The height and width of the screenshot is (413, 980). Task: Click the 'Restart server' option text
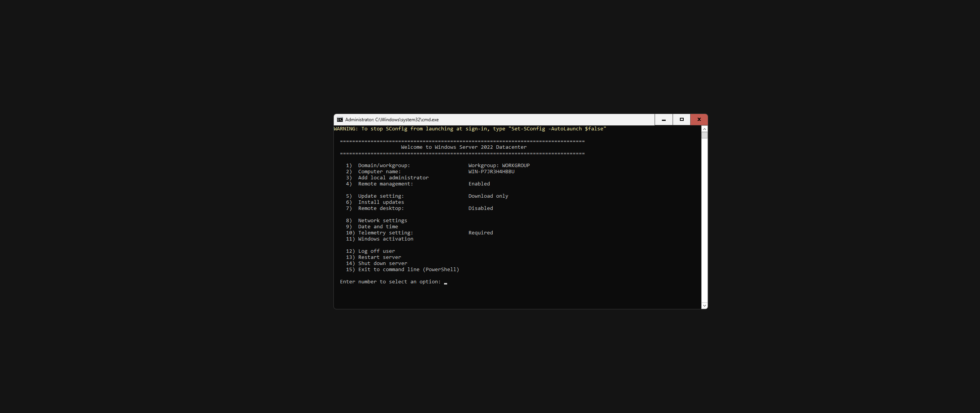379,257
